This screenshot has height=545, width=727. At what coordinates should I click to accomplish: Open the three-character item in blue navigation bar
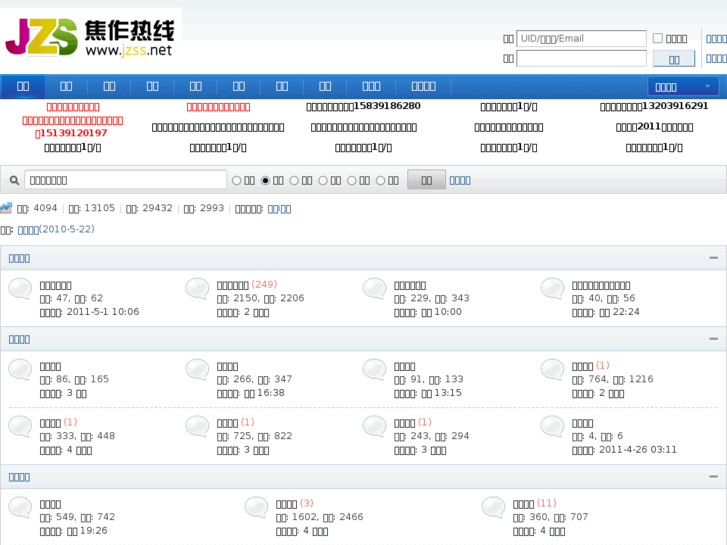371,86
